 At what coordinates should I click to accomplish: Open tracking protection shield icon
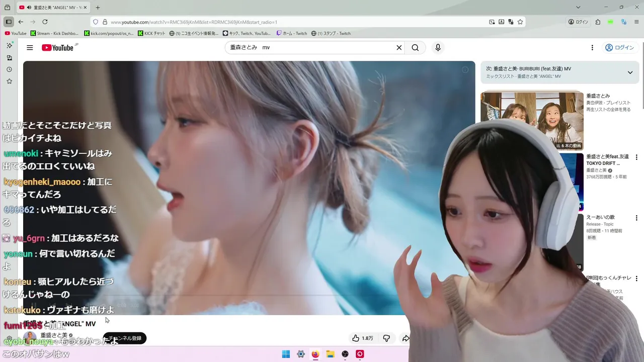coord(96,22)
